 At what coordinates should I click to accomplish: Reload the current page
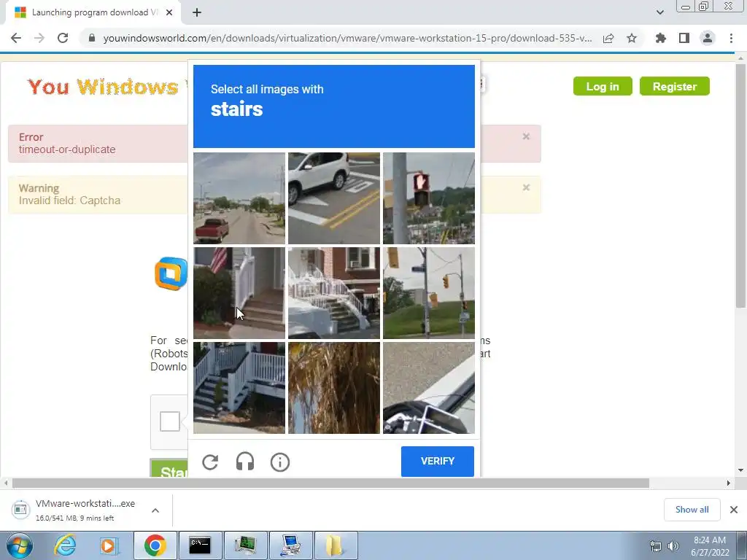tap(63, 38)
